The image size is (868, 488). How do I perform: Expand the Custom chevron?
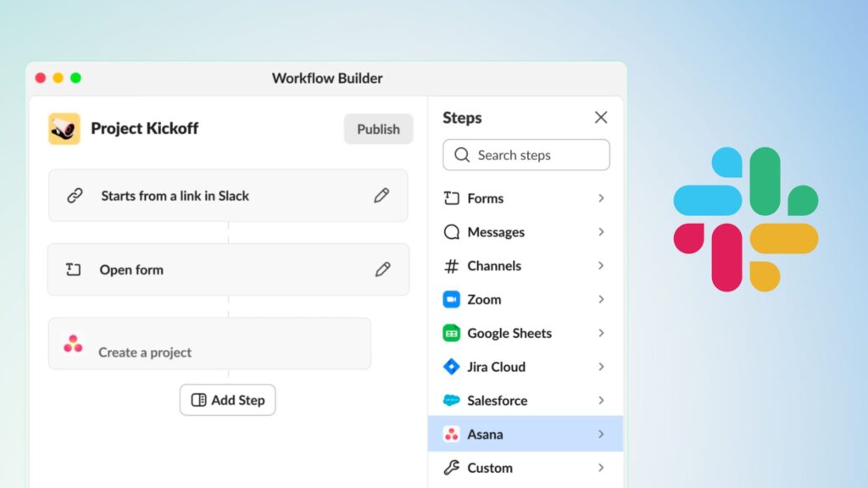tap(601, 468)
